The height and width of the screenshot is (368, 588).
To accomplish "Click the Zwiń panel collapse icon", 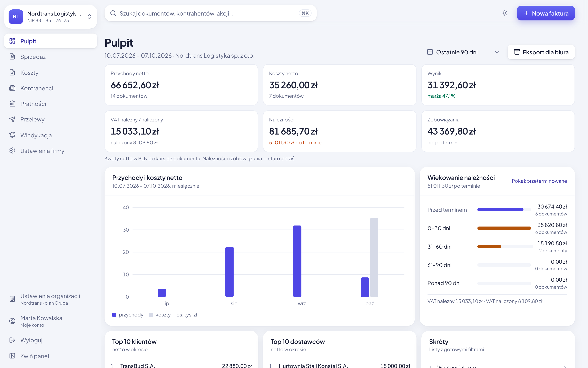I will [x=12, y=356].
